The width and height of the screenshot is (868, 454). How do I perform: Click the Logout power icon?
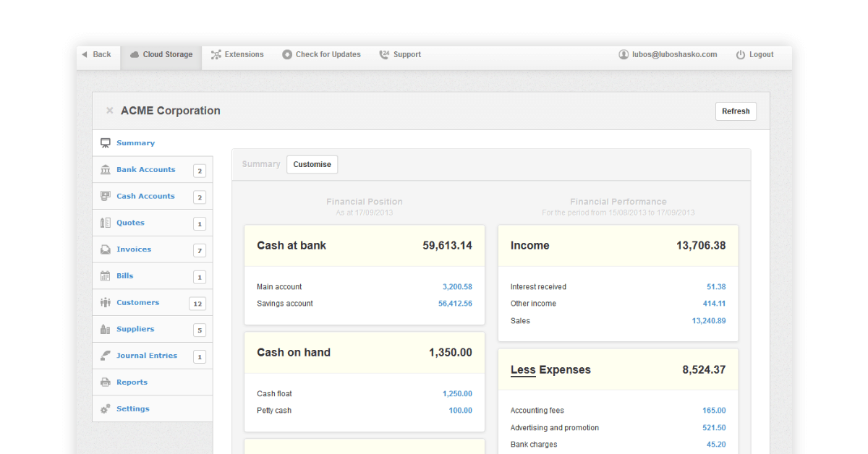coord(741,54)
